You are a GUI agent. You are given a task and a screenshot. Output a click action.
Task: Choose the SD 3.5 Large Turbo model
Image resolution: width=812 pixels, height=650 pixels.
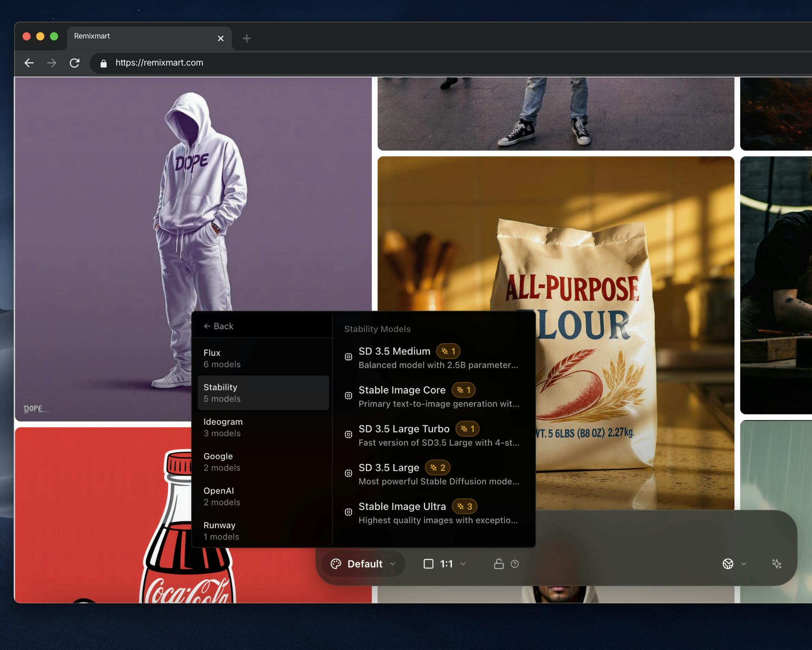(x=433, y=435)
